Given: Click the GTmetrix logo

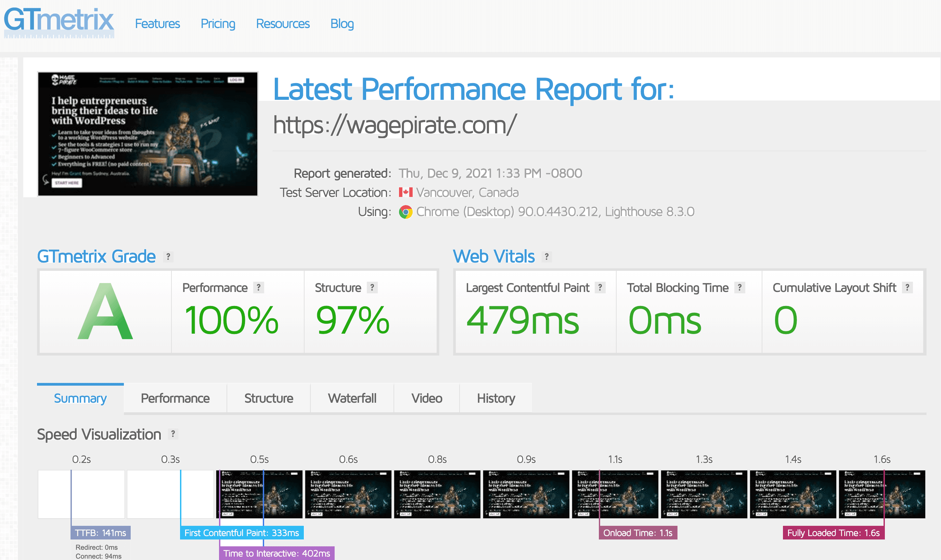Looking at the screenshot, I should coord(59,23).
